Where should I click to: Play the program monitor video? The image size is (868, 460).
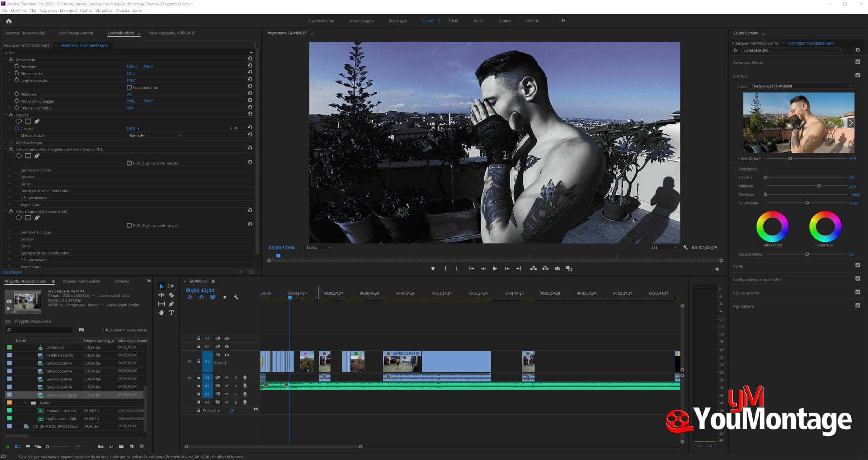(x=495, y=268)
